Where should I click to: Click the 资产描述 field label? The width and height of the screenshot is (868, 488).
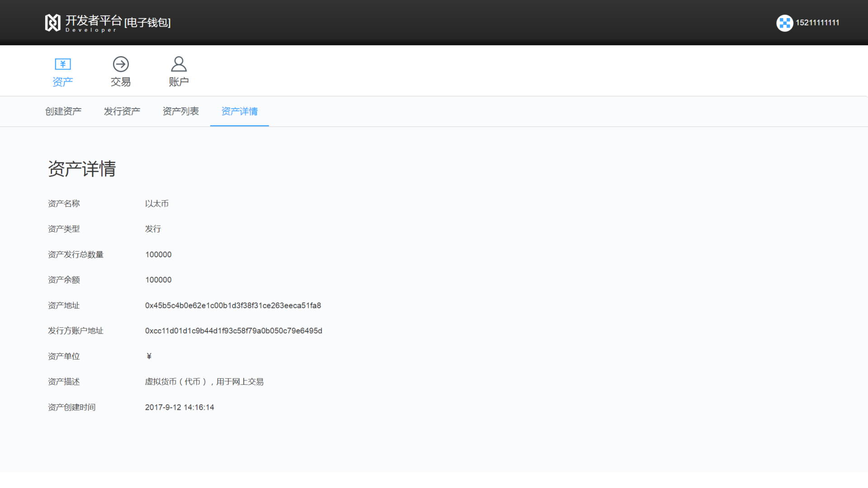point(64,382)
